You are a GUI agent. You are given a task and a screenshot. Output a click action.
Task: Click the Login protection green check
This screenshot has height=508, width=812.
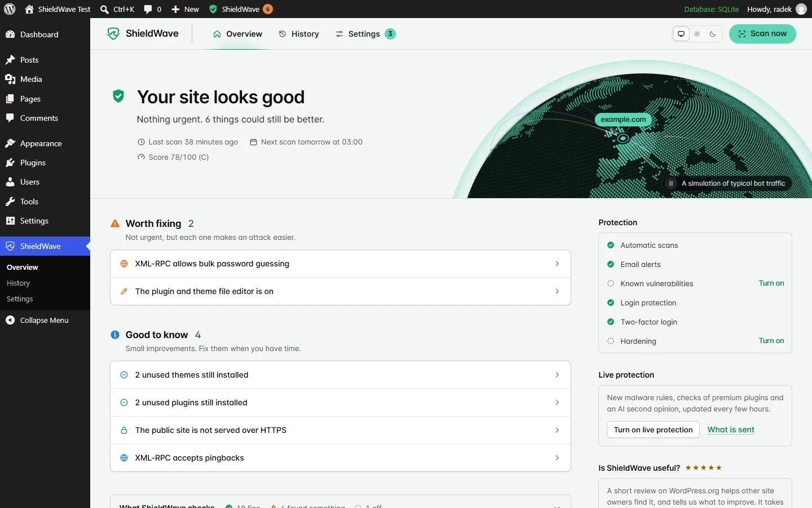tap(611, 303)
